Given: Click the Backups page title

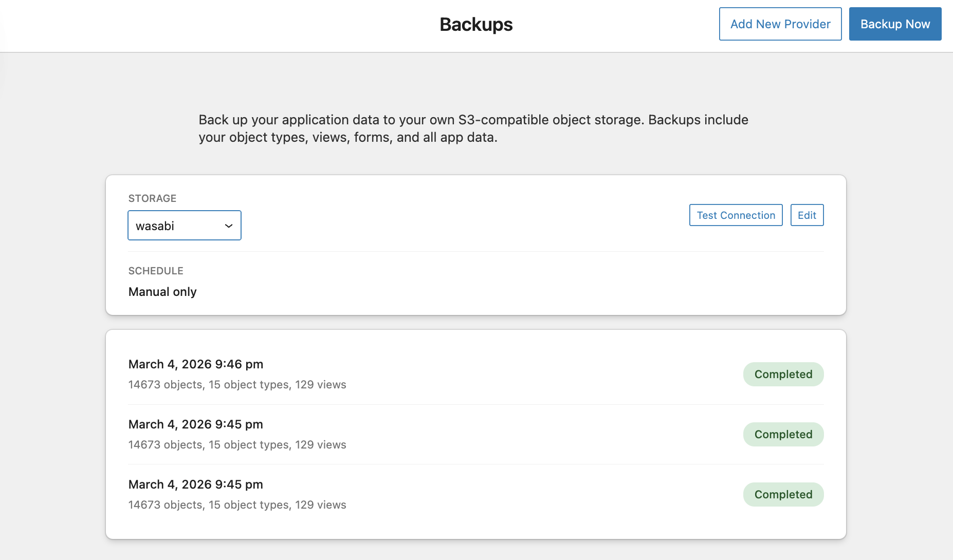Looking at the screenshot, I should point(475,24).
